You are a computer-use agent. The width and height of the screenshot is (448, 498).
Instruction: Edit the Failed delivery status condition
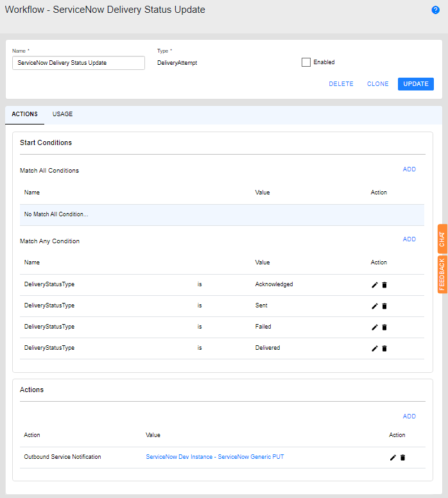point(375,327)
